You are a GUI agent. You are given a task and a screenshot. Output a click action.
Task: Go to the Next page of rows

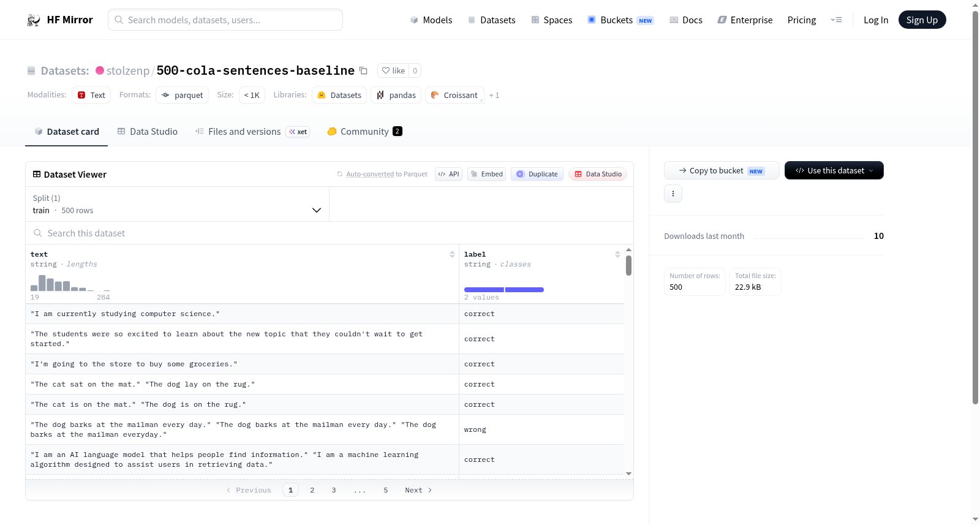(418, 490)
